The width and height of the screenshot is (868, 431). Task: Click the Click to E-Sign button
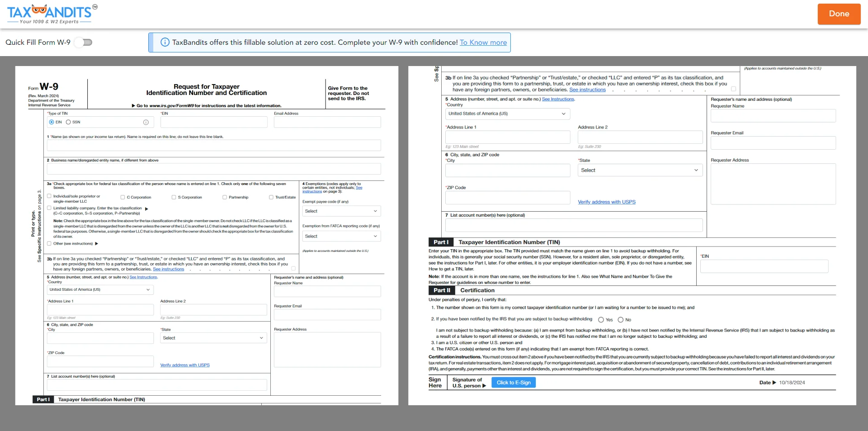[513, 382]
